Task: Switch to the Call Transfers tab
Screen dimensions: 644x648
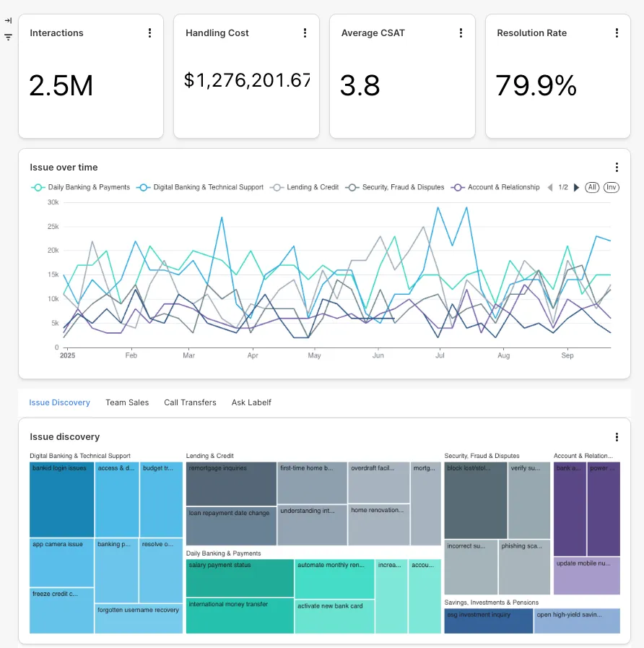Action: tap(190, 402)
